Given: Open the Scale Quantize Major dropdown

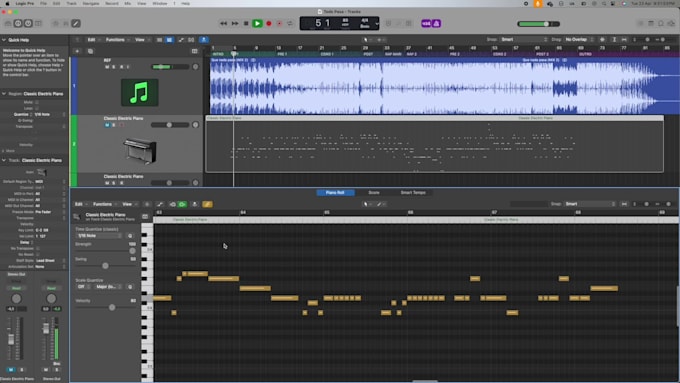Looking at the screenshot, I should click(108, 287).
